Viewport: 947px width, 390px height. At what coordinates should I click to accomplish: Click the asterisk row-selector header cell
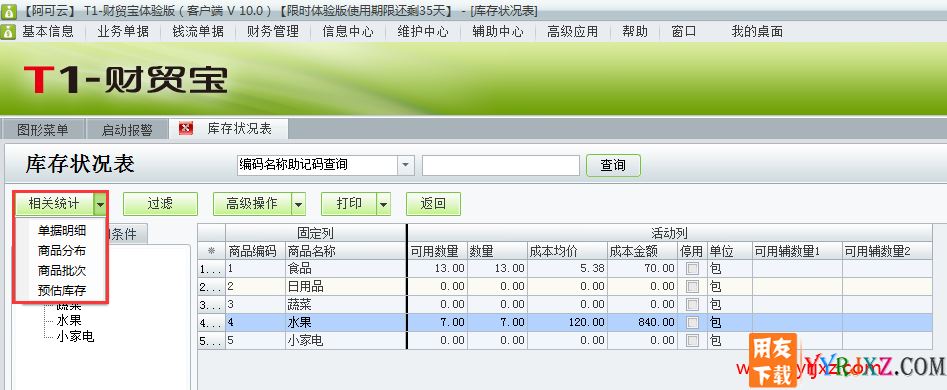click(211, 251)
